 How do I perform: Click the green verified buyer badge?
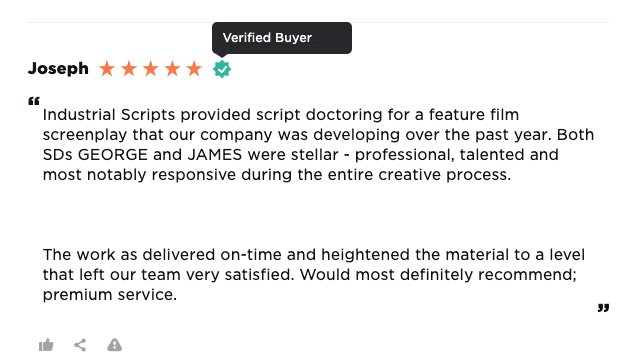222,69
